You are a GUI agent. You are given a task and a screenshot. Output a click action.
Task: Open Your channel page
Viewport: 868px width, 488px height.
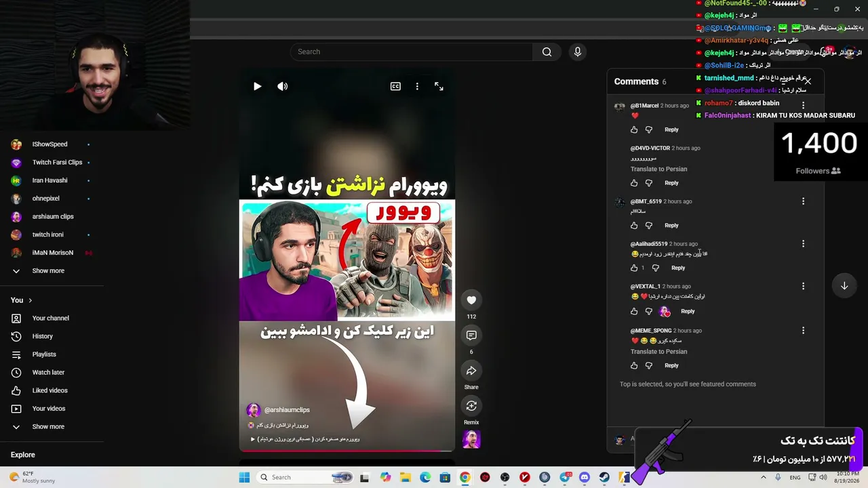(x=52, y=319)
